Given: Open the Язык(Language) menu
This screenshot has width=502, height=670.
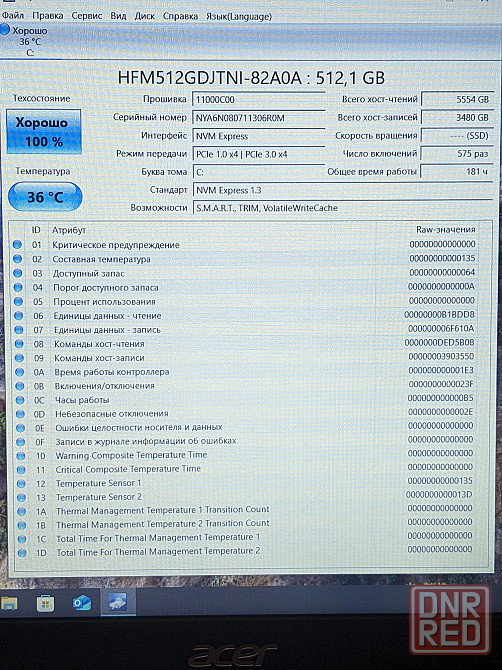Looking at the screenshot, I should point(239,16).
